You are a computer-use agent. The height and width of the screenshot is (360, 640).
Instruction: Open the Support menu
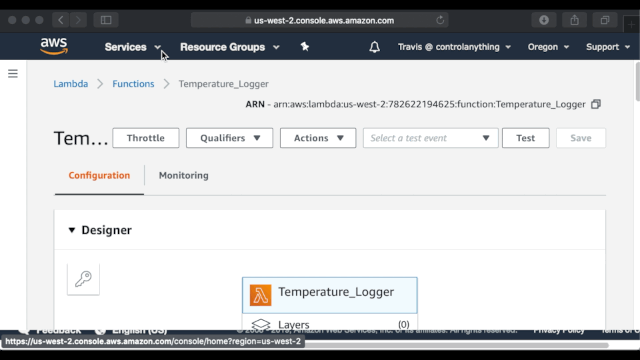(608, 47)
